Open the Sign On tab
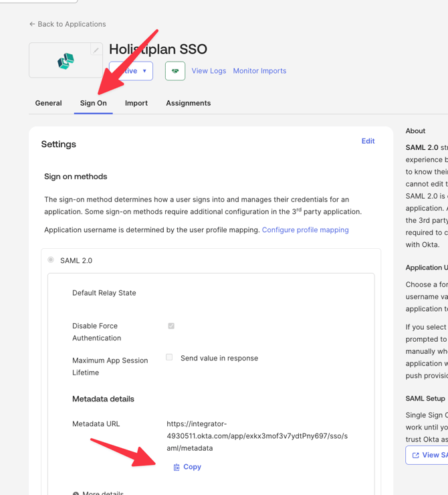 click(x=93, y=103)
